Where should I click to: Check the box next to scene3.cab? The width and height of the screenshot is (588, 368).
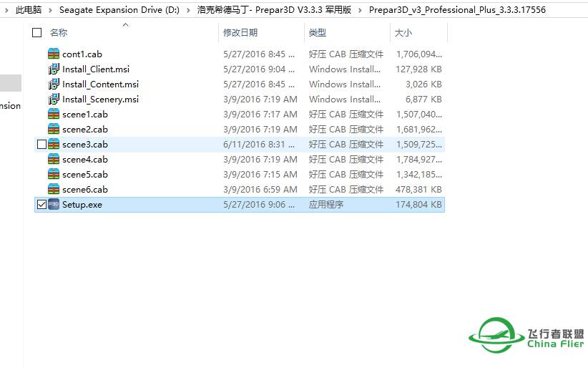point(41,145)
